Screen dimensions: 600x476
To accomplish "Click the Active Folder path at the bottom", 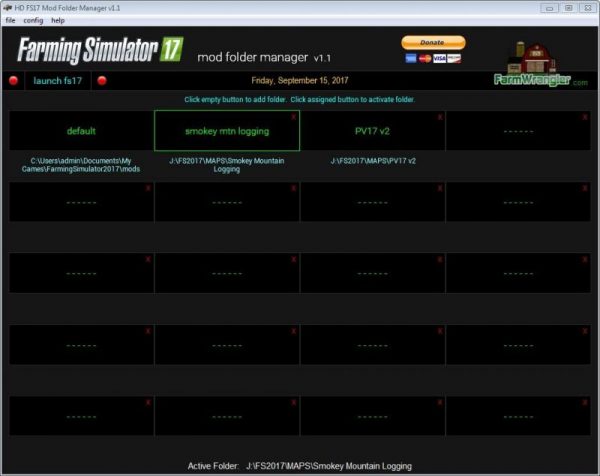I will click(329, 466).
